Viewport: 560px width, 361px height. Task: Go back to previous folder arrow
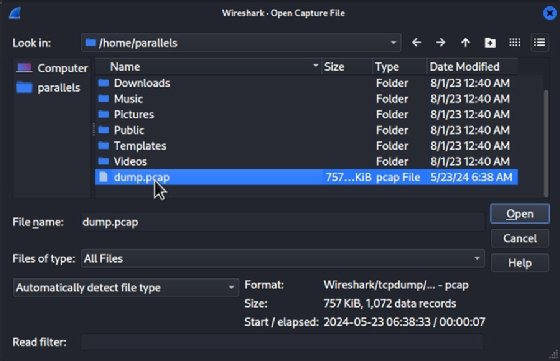(x=416, y=43)
